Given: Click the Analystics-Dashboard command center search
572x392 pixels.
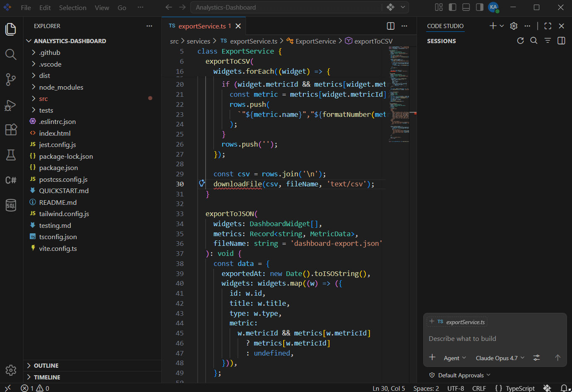Looking at the screenshot, I should click(286, 7).
